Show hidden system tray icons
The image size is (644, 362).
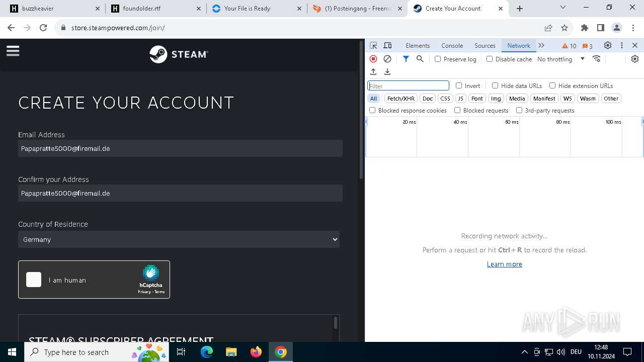click(x=524, y=352)
